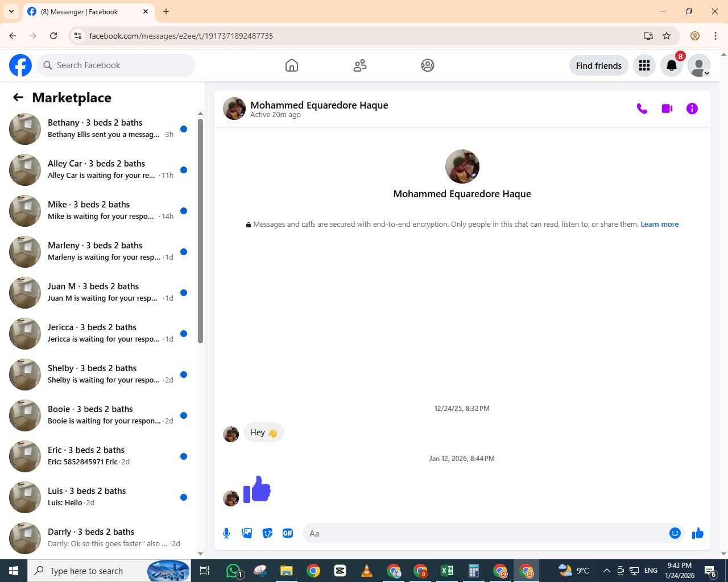The image size is (728, 582).
Task: Start a voice call with Mohammed
Action: click(642, 109)
